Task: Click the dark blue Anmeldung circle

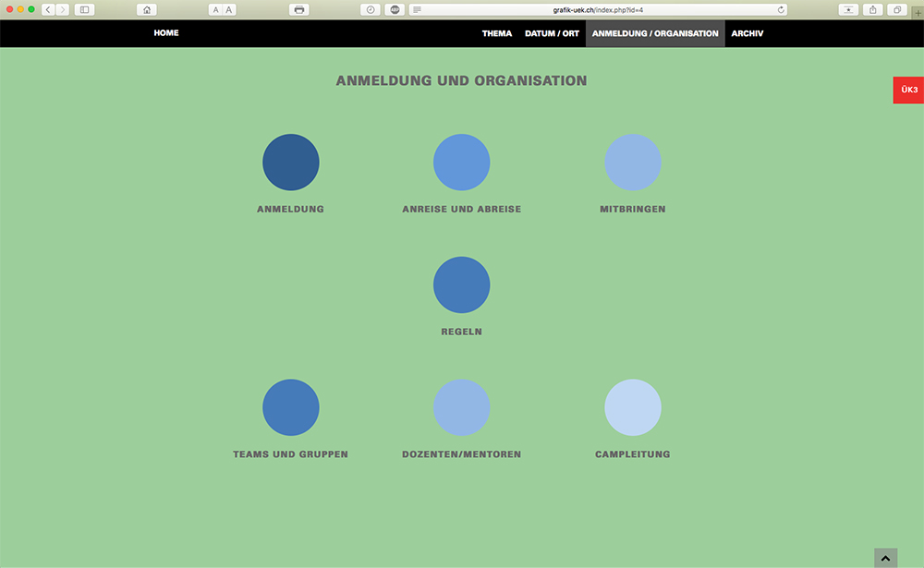Action: click(x=291, y=163)
